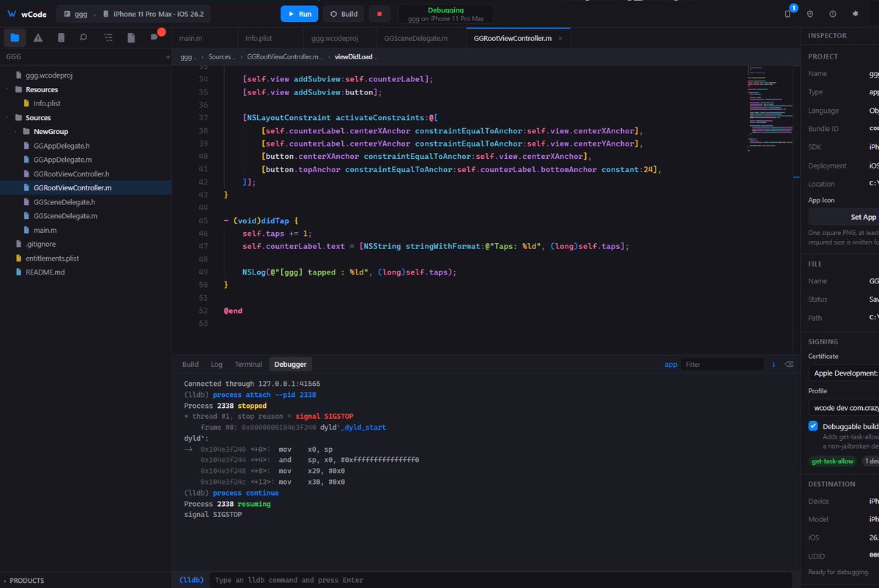Select the ggg project scheme in toolbar
Image resolution: width=879 pixels, height=588 pixels.
pyautogui.click(x=74, y=14)
